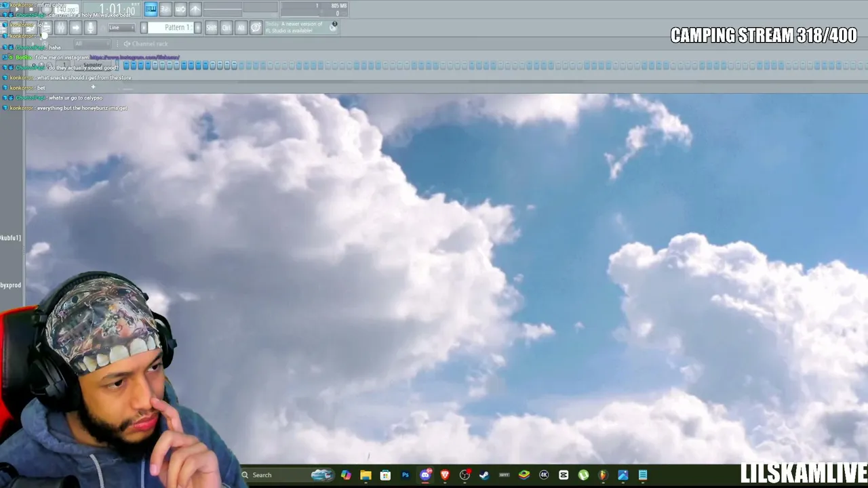The height and width of the screenshot is (488, 868).
Task: Set the tempo field showing 140.000
Action: click(66, 10)
